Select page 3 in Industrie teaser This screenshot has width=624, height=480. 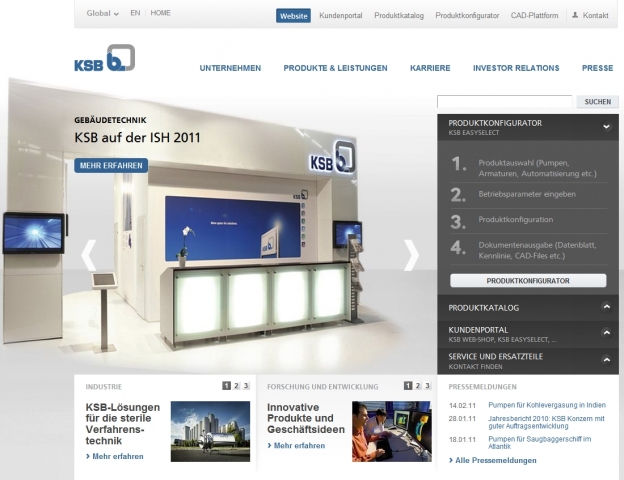click(x=246, y=386)
